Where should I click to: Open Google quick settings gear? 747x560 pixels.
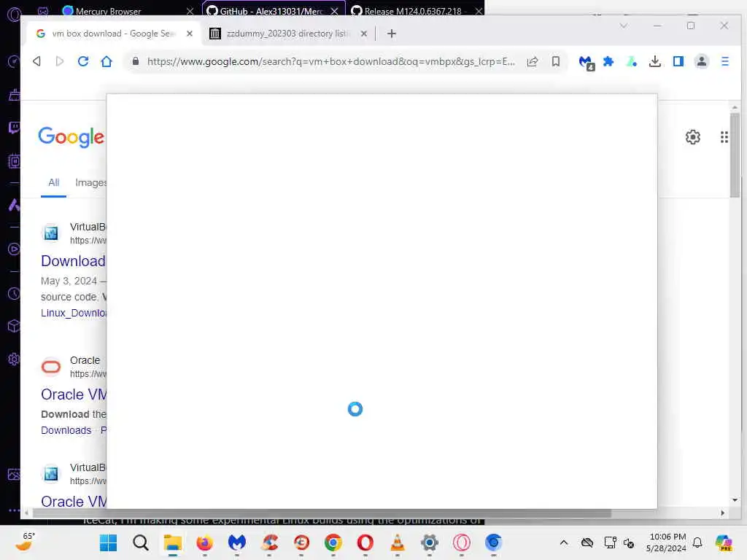pyautogui.click(x=693, y=137)
